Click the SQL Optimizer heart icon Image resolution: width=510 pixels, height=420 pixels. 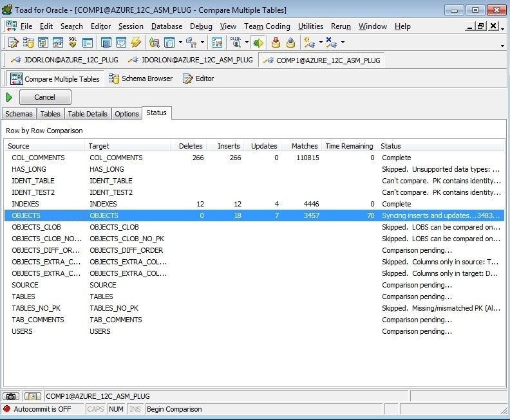[x=73, y=42]
